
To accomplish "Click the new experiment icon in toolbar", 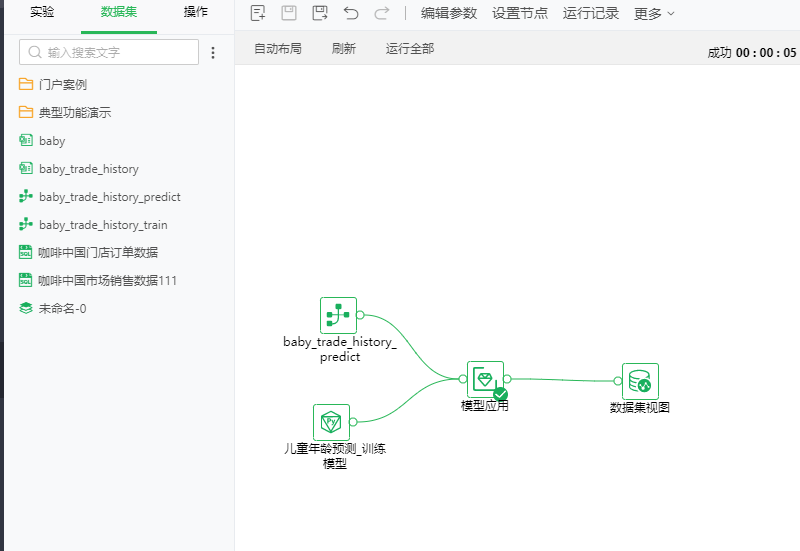I will point(258,13).
